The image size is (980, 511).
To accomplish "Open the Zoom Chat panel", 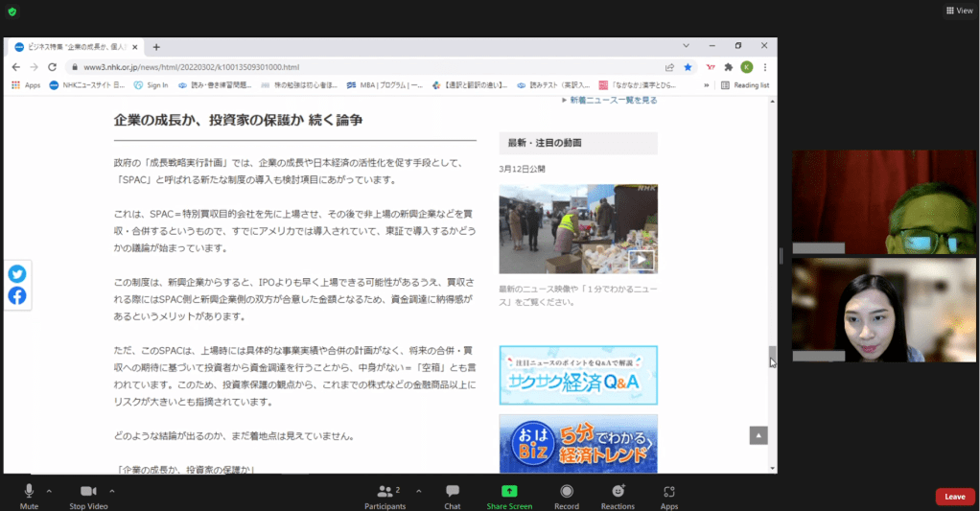I will [x=452, y=494].
